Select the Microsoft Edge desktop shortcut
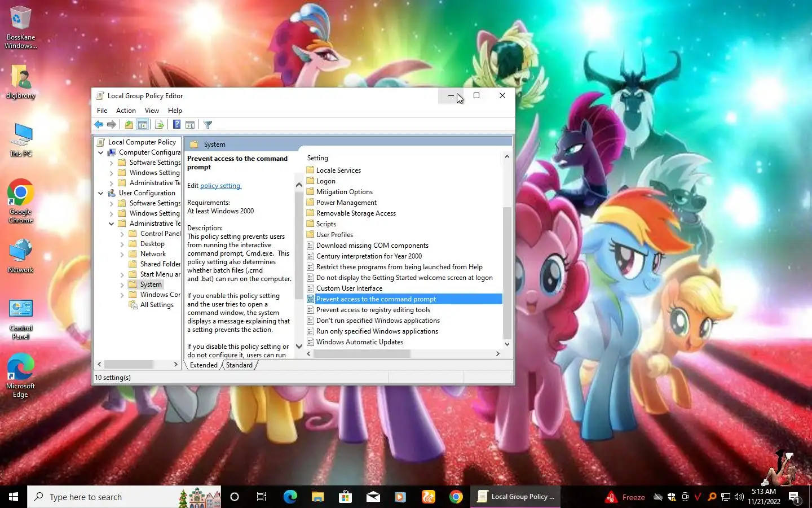812x508 pixels. 20,376
